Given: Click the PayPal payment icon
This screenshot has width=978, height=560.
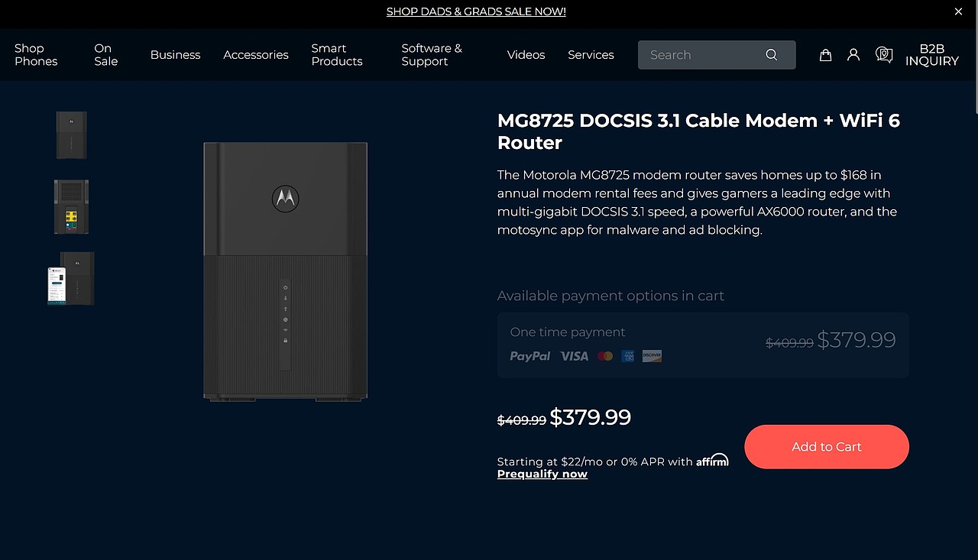Looking at the screenshot, I should tap(530, 356).
